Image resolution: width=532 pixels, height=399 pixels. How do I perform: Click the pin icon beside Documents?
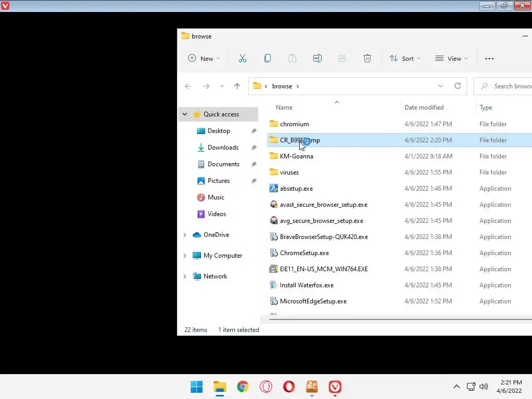tap(254, 164)
